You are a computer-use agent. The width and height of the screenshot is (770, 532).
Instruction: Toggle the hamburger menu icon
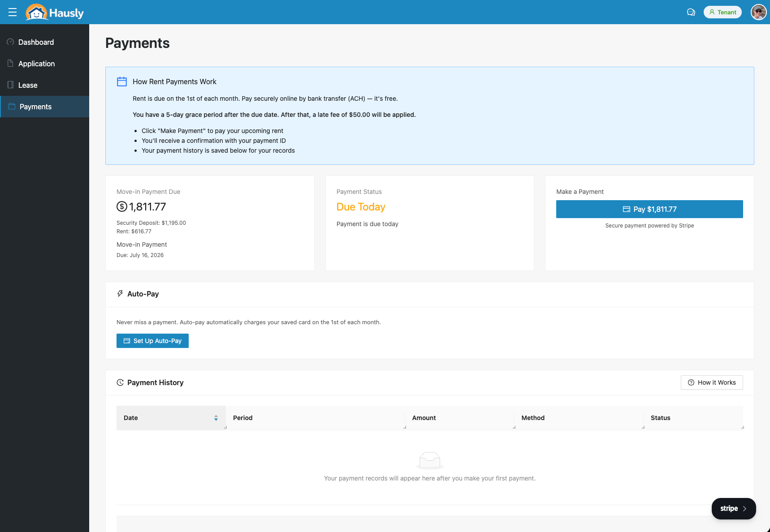click(13, 12)
